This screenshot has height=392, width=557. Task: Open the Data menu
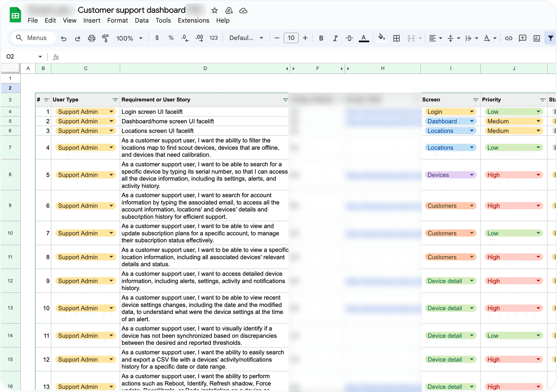[142, 20]
